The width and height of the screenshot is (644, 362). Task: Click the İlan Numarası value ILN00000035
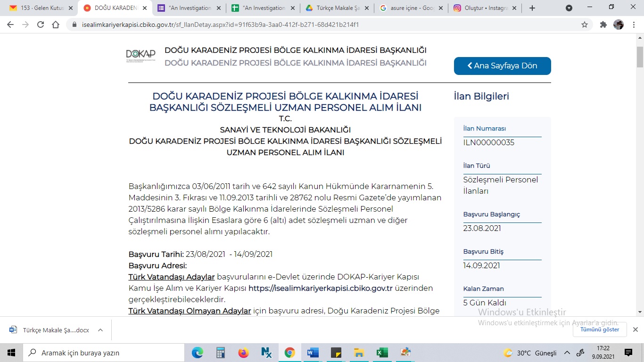[x=489, y=142]
